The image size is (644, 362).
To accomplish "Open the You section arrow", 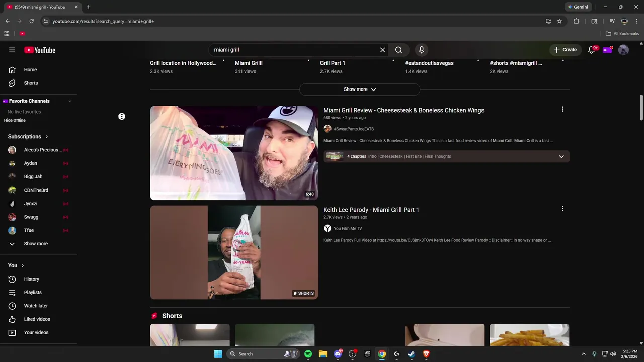I will [23, 265].
